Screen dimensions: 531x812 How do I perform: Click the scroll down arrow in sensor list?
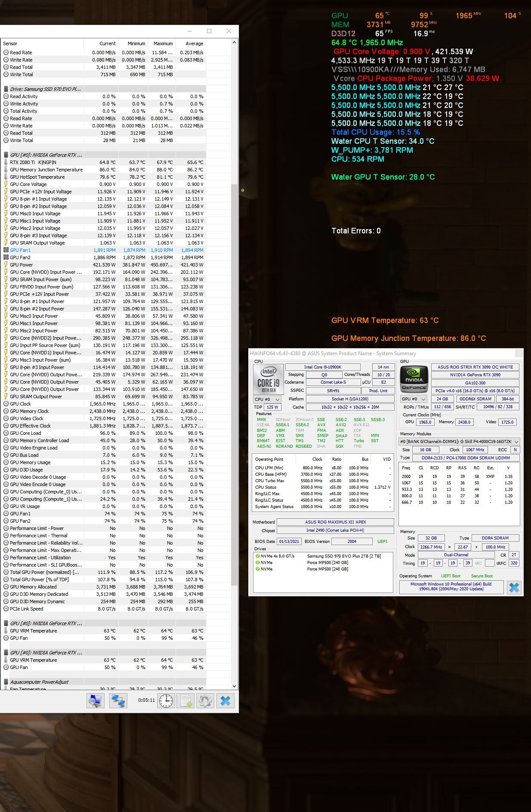235,686
